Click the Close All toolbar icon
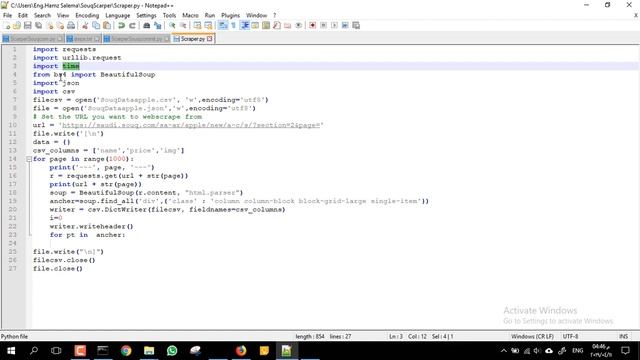Image resolution: width=640 pixels, height=360 pixels. (x=60, y=25)
